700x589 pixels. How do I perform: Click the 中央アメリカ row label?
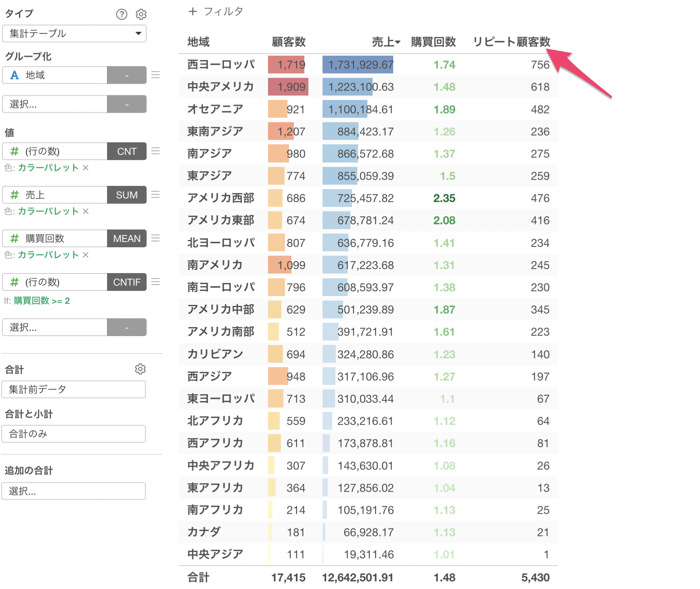[221, 87]
